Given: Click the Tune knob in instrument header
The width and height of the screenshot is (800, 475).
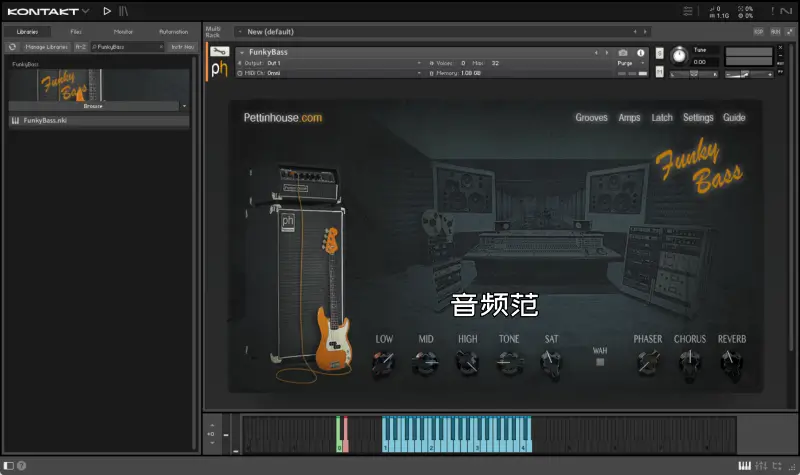Looking at the screenshot, I should tap(679, 56).
